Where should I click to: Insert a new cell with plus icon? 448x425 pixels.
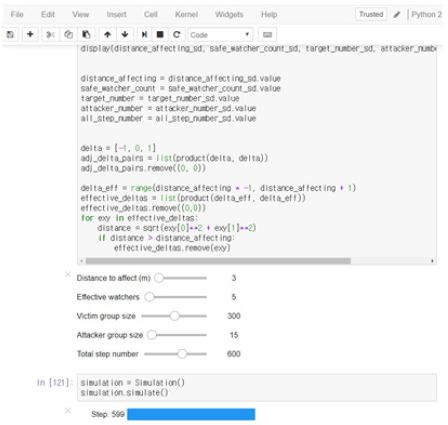[x=30, y=34]
